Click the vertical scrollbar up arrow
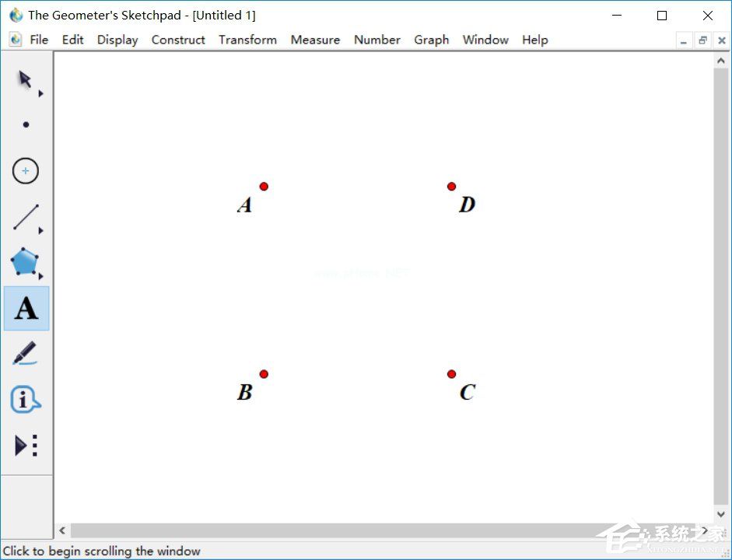This screenshot has width=732, height=560. point(720,61)
